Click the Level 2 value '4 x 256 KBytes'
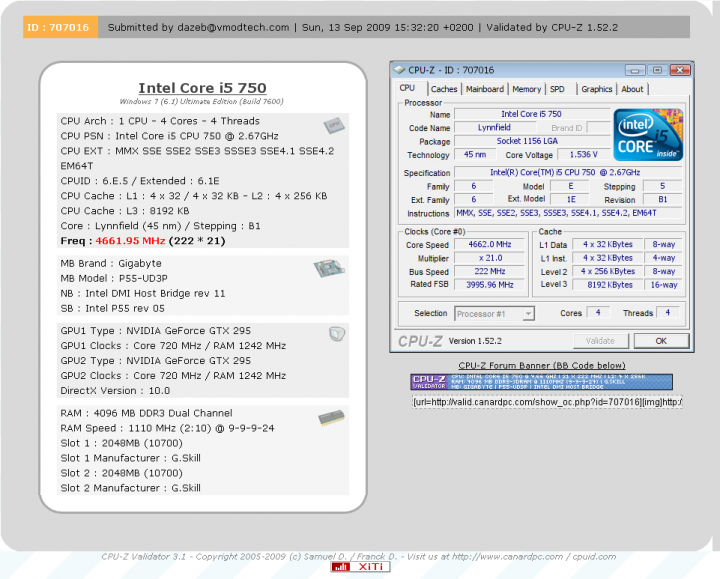Viewport: 720px width, 579px height. 608,271
